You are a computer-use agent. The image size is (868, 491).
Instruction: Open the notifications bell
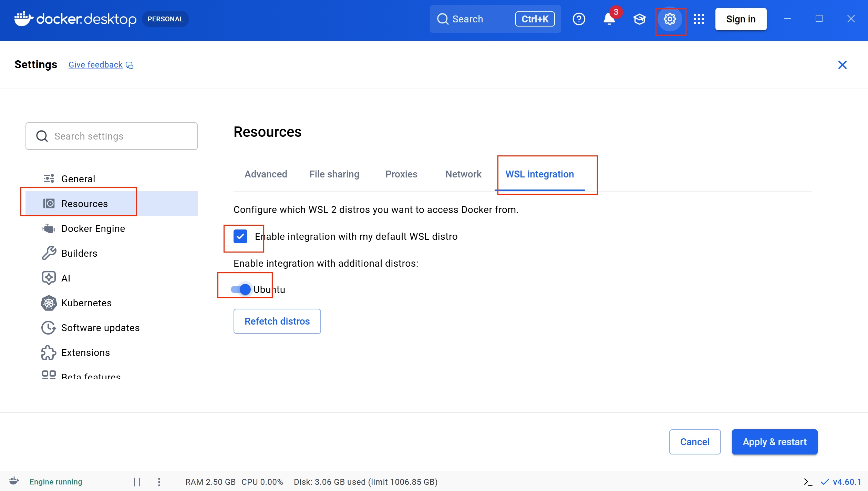(x=609, y=20)
